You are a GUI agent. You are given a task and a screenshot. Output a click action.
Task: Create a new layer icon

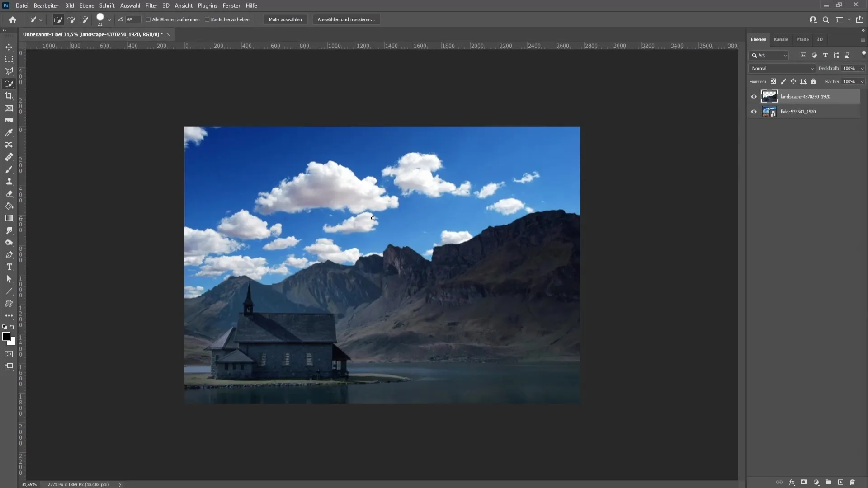(x=840, y=482)
